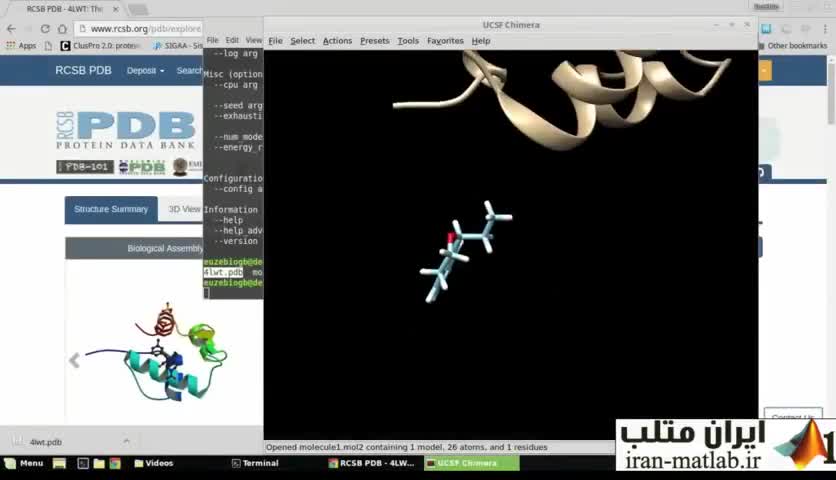
Task: Open the Apps bookmark shortcut
Action: point(21,46)
